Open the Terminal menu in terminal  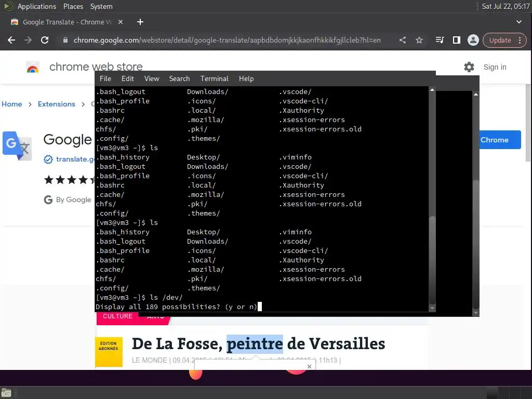pos(214,78)
